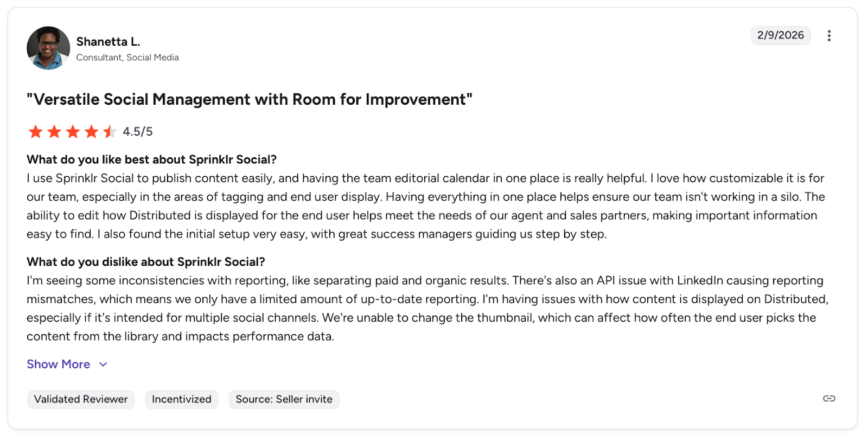Click the third rating star
The image size is (868, 435).
(x=73, y=131)
